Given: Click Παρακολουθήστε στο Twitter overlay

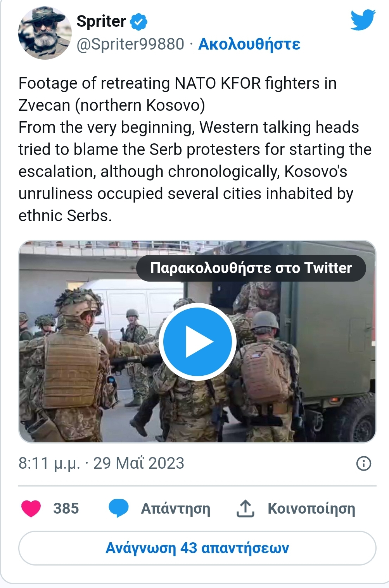Looking at the screenshot, I should 251,268.
